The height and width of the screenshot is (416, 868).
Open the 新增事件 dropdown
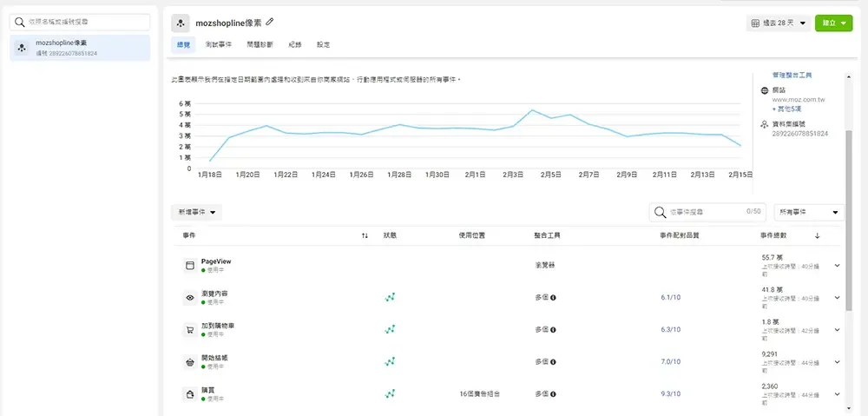pos(196,212)
